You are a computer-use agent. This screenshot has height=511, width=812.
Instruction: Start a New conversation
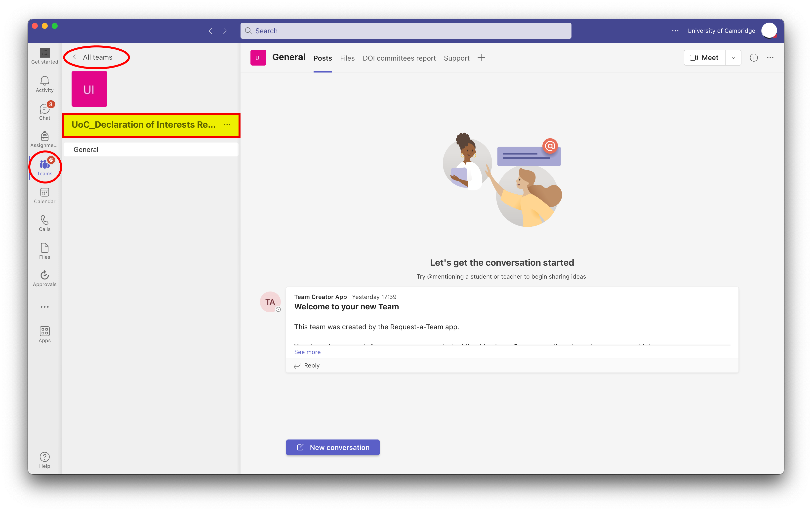click(333, 447)
